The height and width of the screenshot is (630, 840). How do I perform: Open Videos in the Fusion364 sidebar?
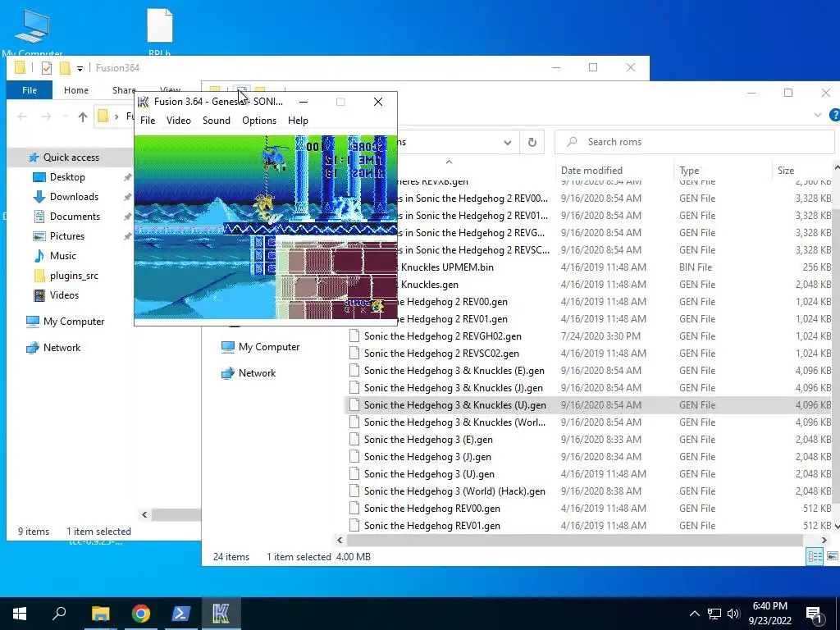click(x=64, y=295)
